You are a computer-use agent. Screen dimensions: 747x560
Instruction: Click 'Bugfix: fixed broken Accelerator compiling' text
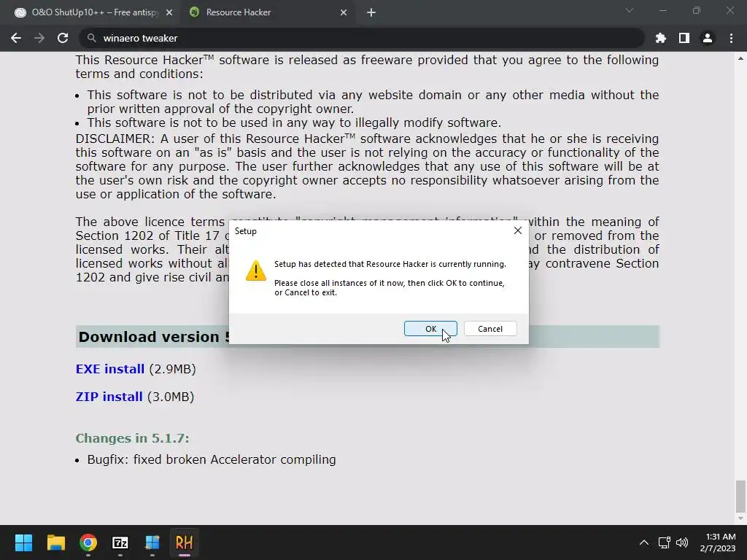coord(212,459)
